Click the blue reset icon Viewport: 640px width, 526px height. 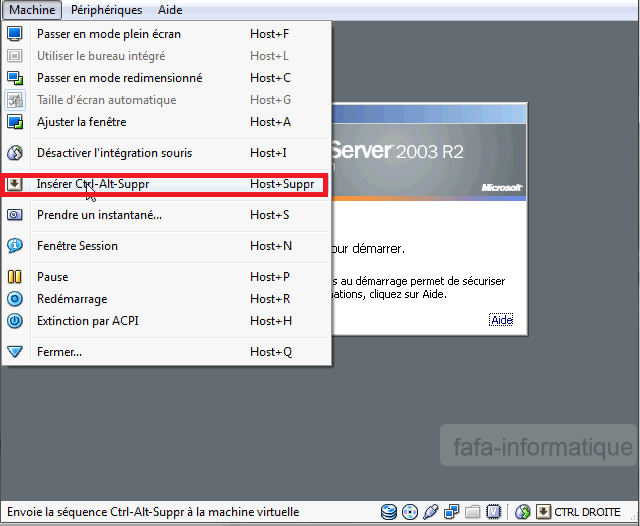tap(15, 299)
